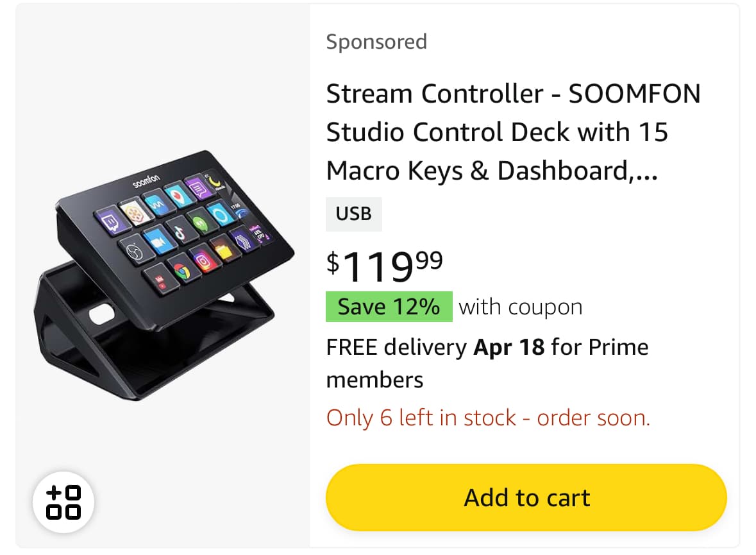756x555 pixels.
Task: Select the USB option badge
Action: [353, 214]
